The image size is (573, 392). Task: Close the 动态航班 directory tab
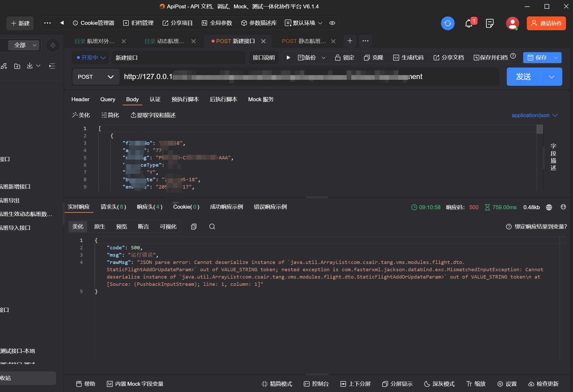click(193, 41)
